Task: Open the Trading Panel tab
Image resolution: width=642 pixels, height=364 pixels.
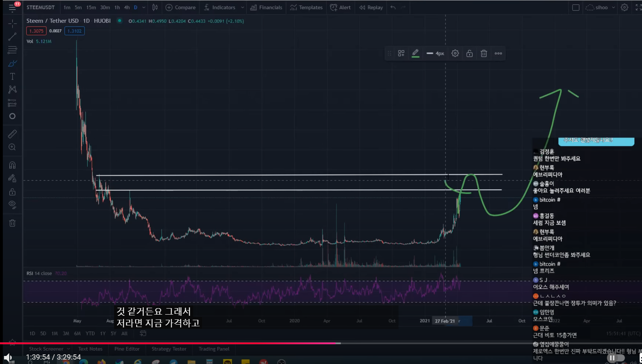Action: click(x=214, y=349)
